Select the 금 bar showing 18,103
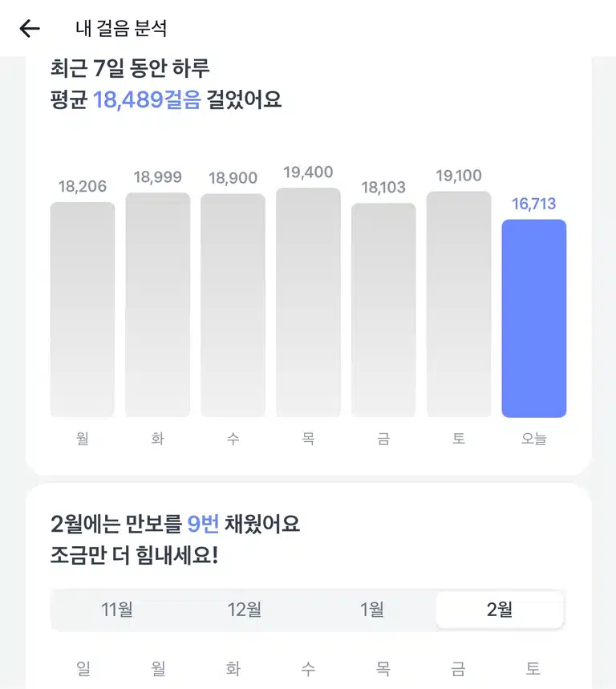 [x=383, y=310]
